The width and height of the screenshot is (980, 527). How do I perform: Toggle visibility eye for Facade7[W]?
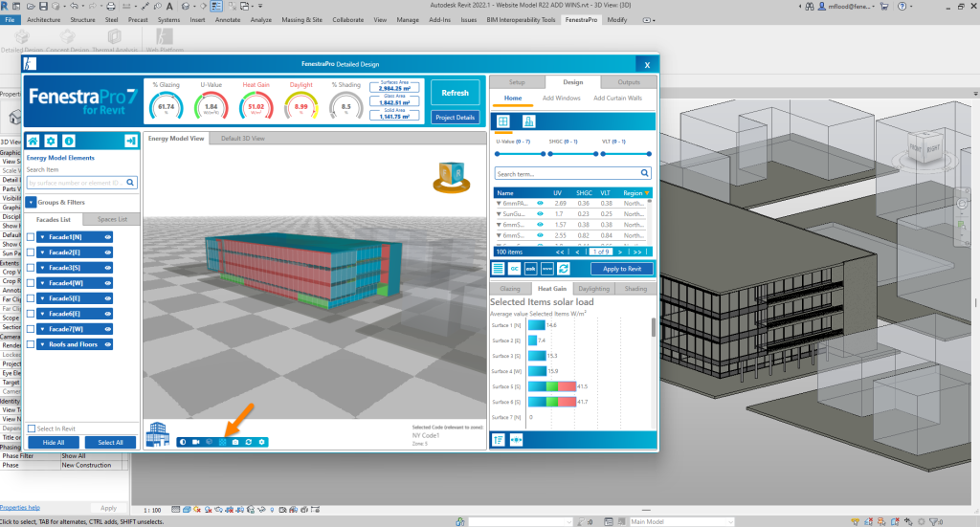point(107,329)
